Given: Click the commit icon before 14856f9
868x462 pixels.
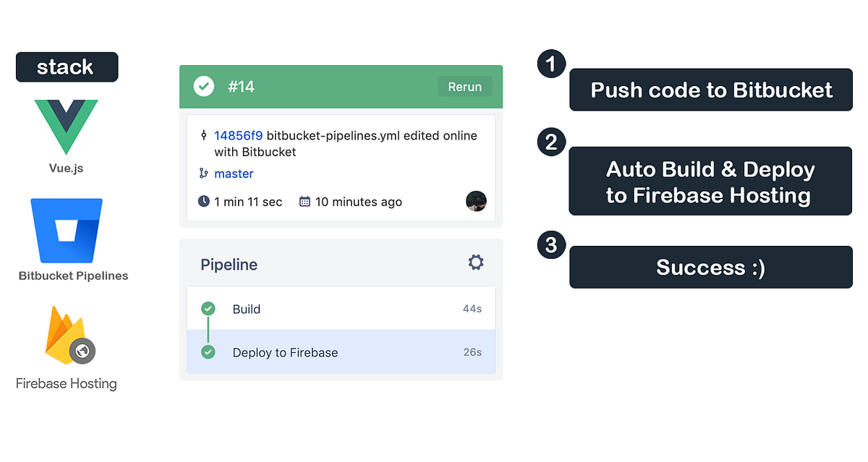Looking at the screenshot, I should (x=203, y=135).
